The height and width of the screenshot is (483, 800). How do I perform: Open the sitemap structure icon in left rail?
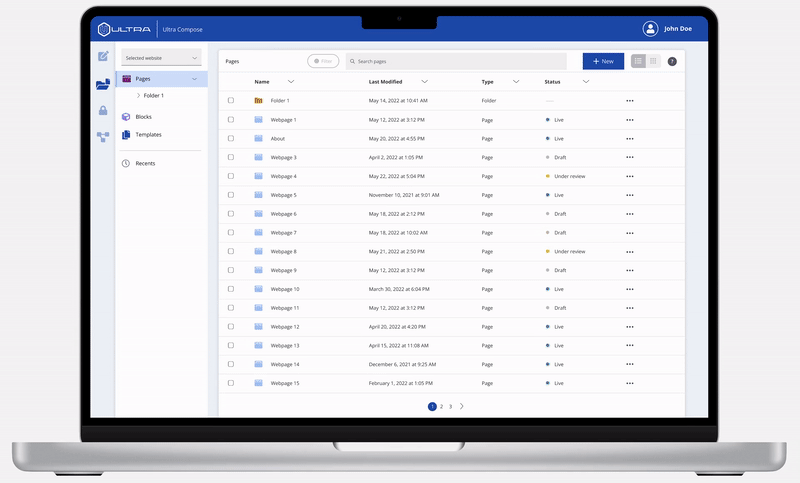click(103, 137)
